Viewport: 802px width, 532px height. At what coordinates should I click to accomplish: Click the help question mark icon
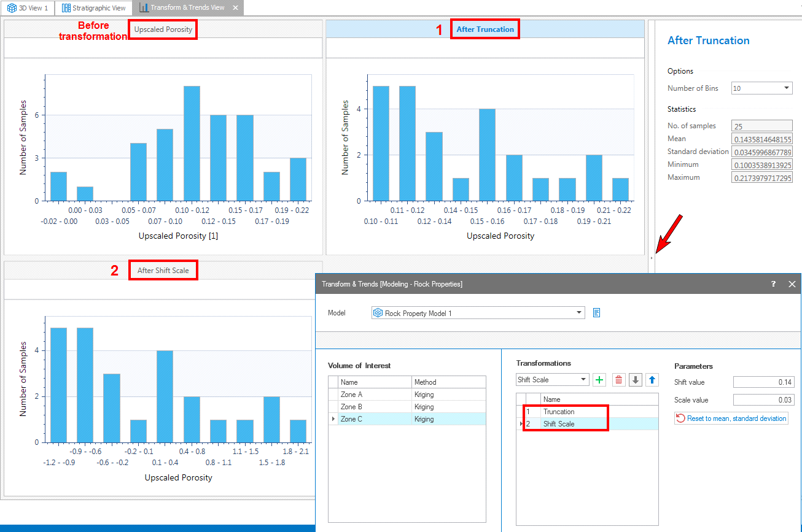click(773, 284)
